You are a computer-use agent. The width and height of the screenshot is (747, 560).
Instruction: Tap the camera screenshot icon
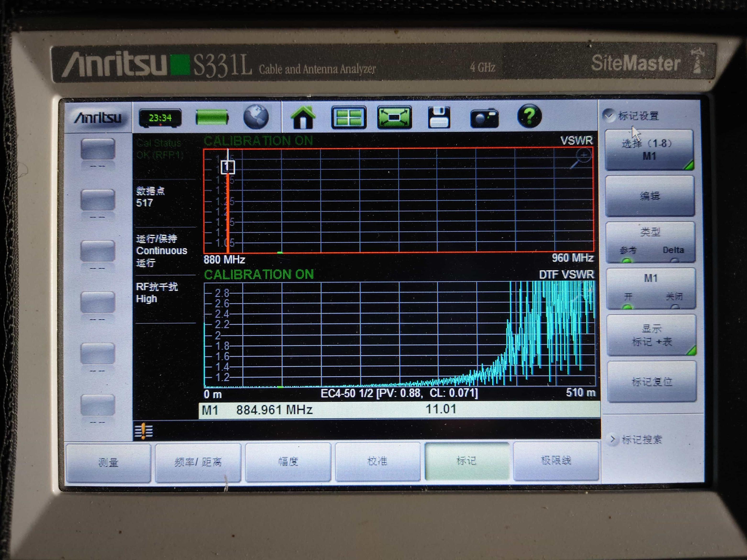pyautogui.click(x=484, y=118)
